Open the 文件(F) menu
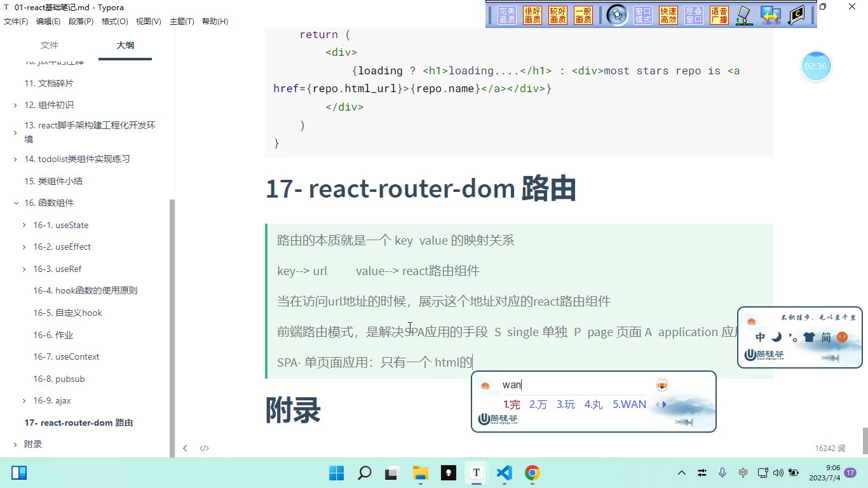The height and width of the screenshot is (488, 868). pos(16,21)
